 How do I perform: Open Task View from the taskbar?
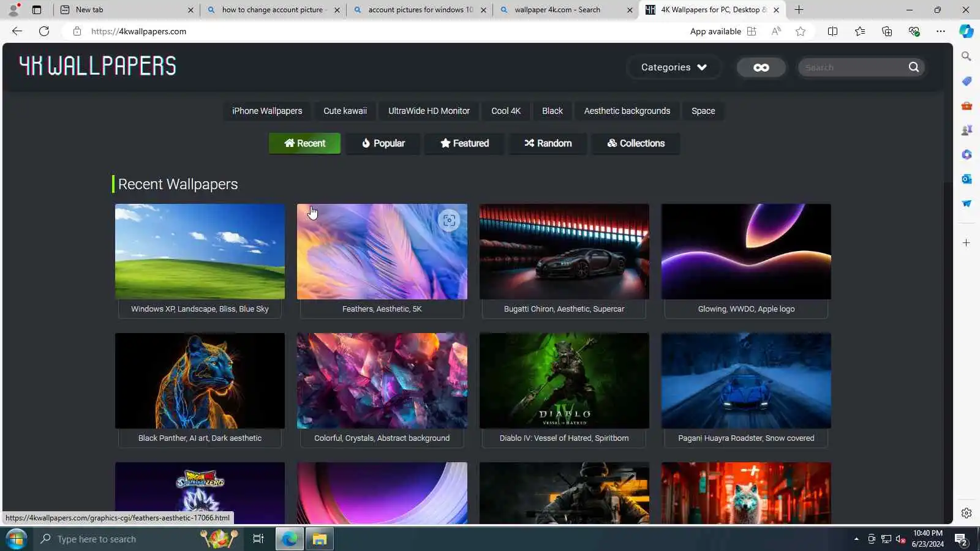click(258, 539)
